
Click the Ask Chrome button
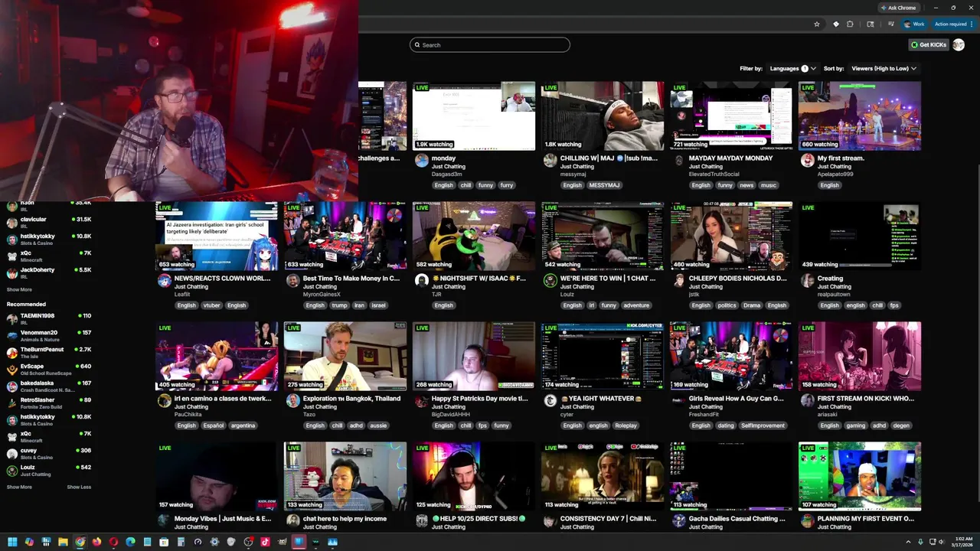tap(898, 8)
